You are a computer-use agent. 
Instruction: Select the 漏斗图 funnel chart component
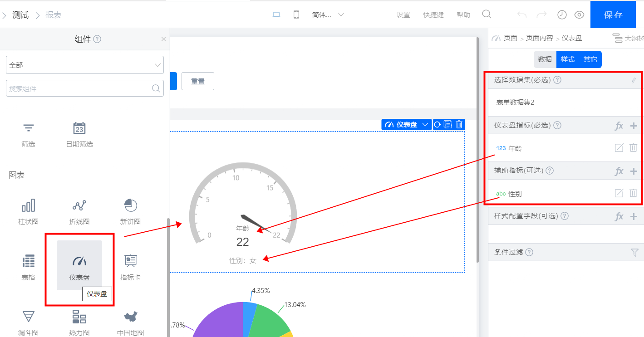click(x=28, y=323)
